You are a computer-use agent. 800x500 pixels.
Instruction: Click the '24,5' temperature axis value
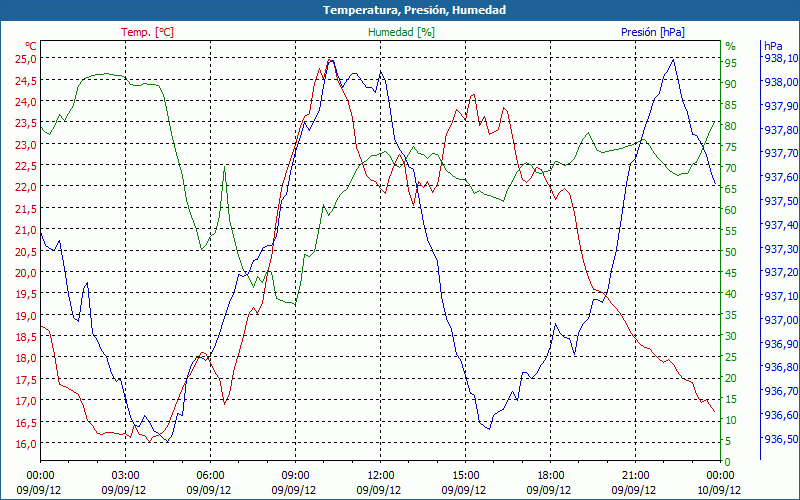click(x=25, y=80)
